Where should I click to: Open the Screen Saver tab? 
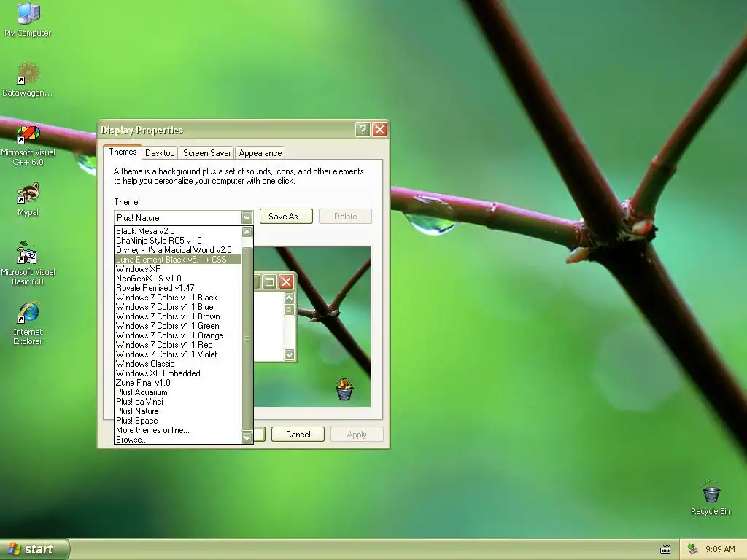[x=206, y=153]
